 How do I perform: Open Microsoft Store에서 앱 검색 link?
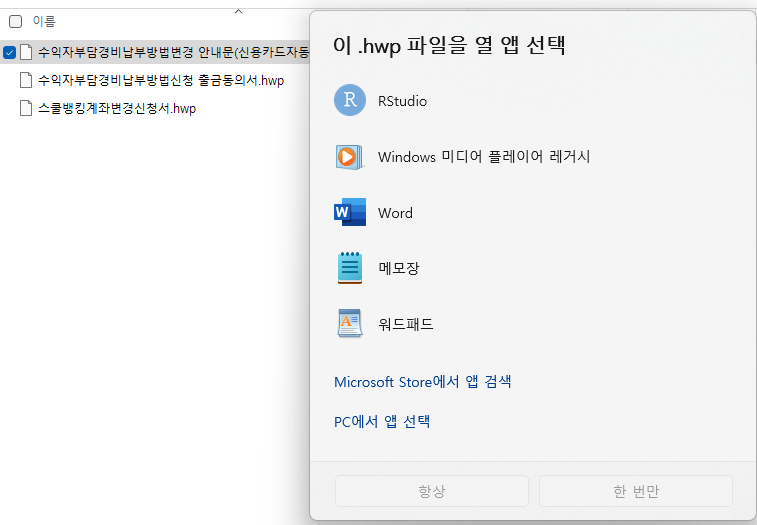click(x=422, y=382)
